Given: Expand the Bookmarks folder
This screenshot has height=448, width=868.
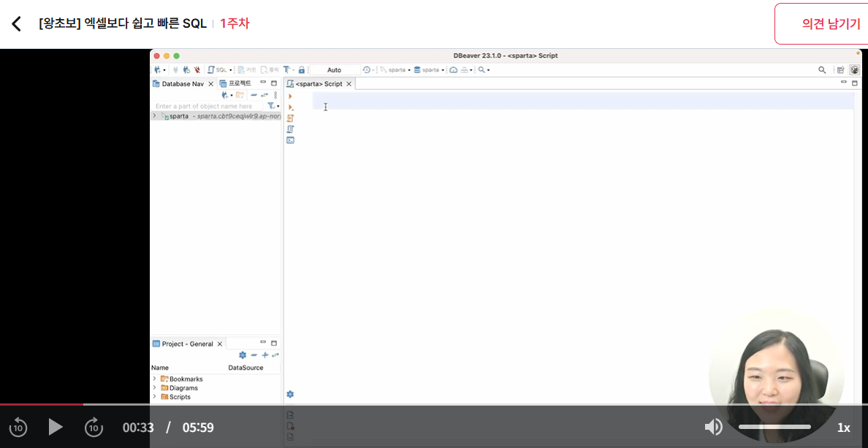Looking at the screenshot, I should (x=154, y=379).
